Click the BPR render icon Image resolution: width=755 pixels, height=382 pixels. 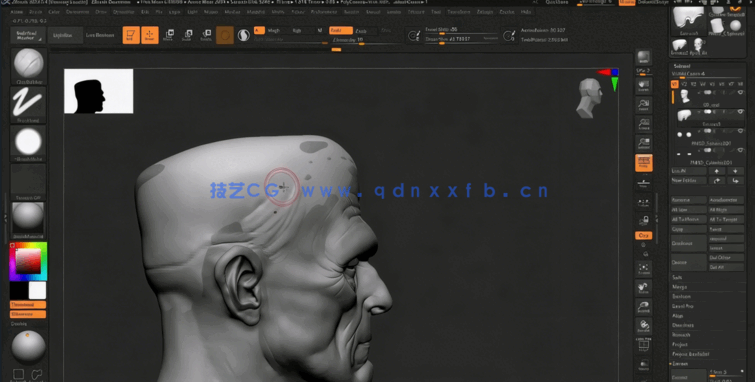coord(644,58)
